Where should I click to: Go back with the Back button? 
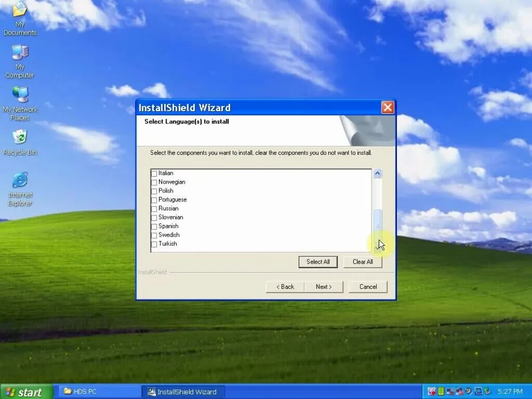[285, 287]
